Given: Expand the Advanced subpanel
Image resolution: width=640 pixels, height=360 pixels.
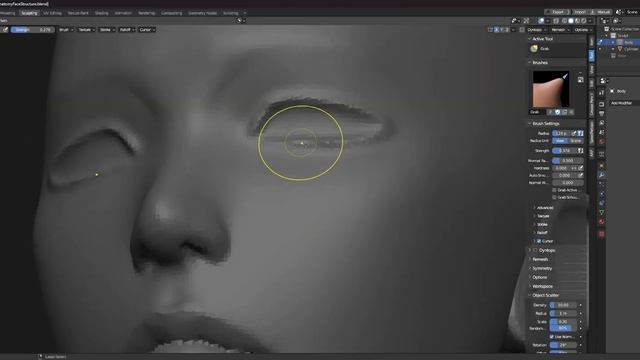Looking at the screenshot, I should 545,208.
